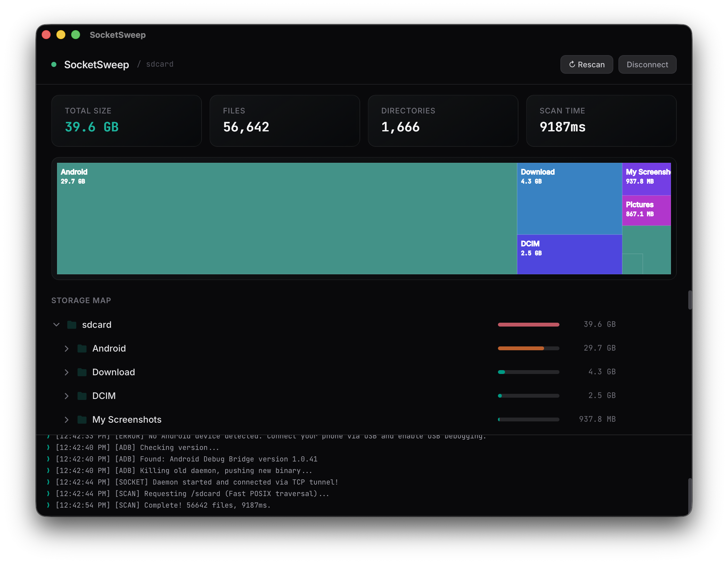Click the My Screenshots folder icon
Image resolution: width=728 pixels, height=564 pixels.
pos(82,419)
